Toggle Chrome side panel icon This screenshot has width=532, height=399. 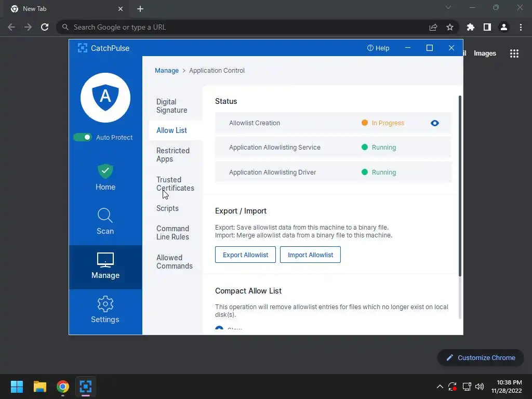[x=487, y=27]
